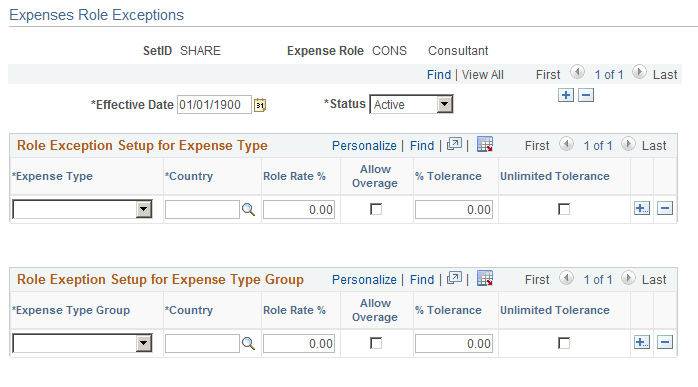Add row in Expense Type Group grid

(642, 342)
